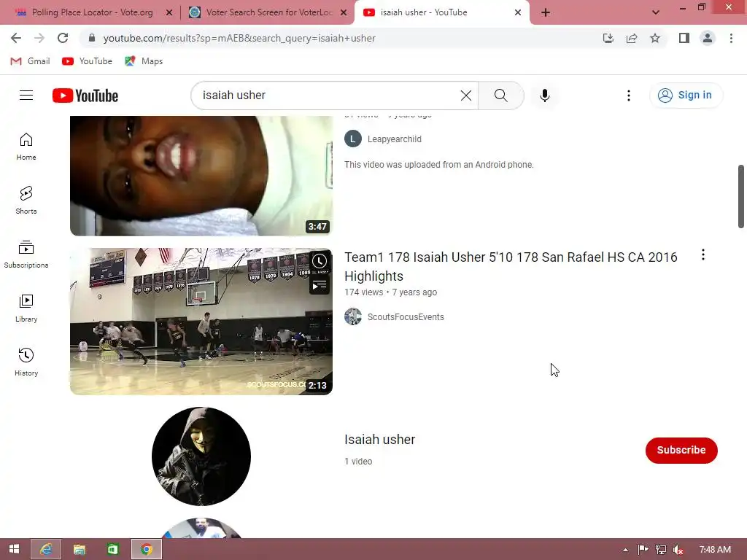Open Maps bookmark
The width and height of the screenshot is (747, 560).
click(x=144, y=61)
